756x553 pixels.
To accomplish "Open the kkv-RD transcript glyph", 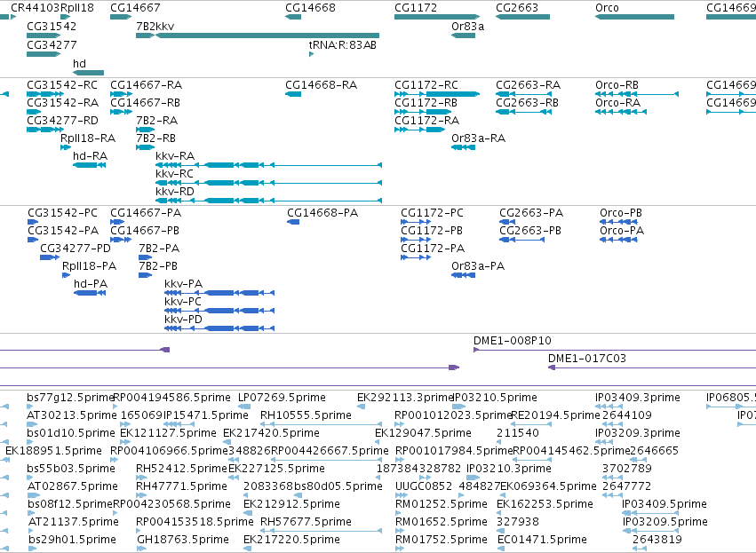I will tap(268, 201).
